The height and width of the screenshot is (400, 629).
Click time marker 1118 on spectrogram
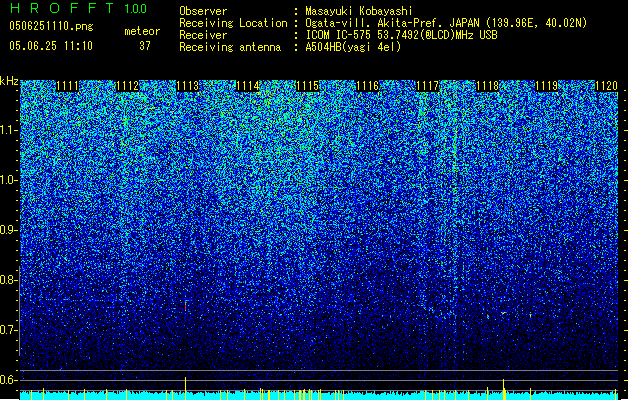[x=487, y=86]
